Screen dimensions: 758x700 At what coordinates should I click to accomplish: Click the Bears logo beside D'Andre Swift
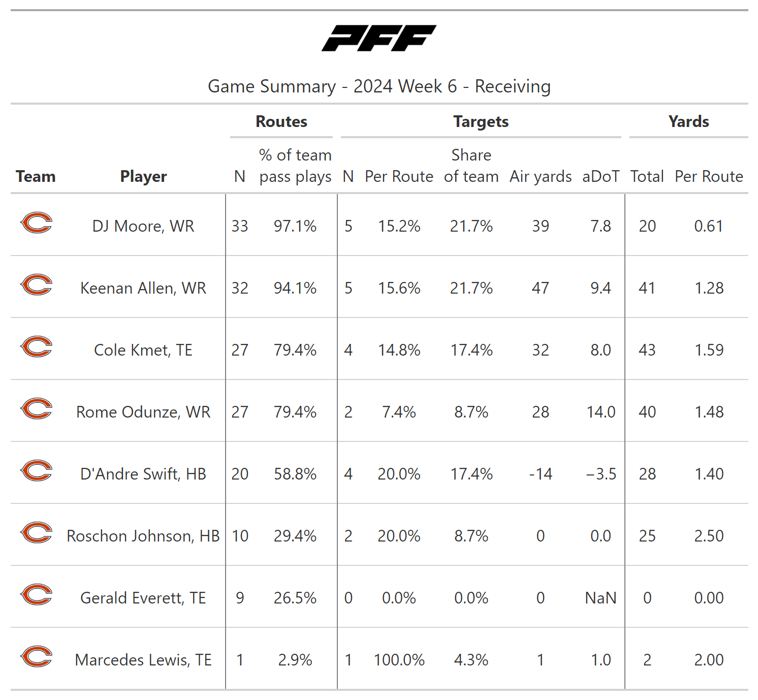(36, 471)
